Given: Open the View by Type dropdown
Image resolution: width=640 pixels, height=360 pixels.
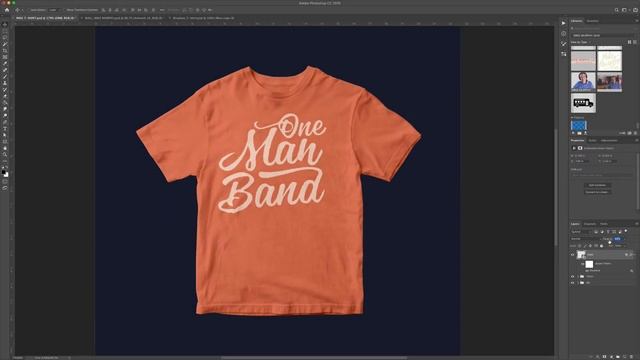Looking at the screenshot, I should tap(581, 42).
